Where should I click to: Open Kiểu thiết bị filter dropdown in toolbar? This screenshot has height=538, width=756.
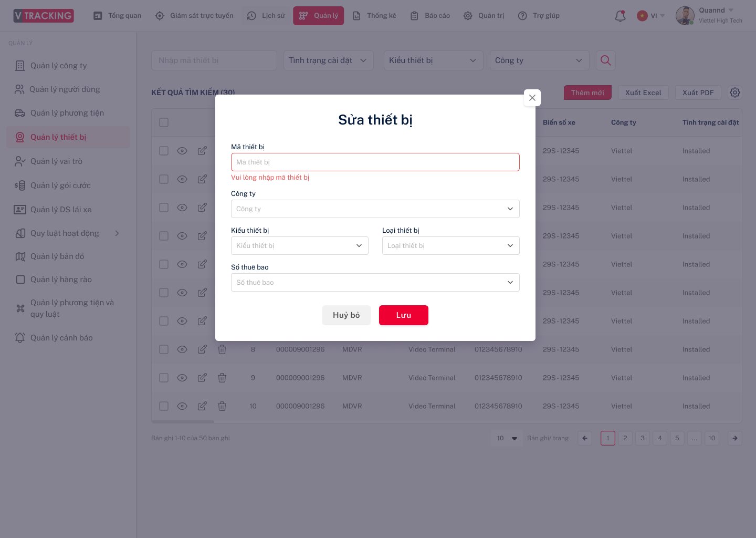(434, 60)
